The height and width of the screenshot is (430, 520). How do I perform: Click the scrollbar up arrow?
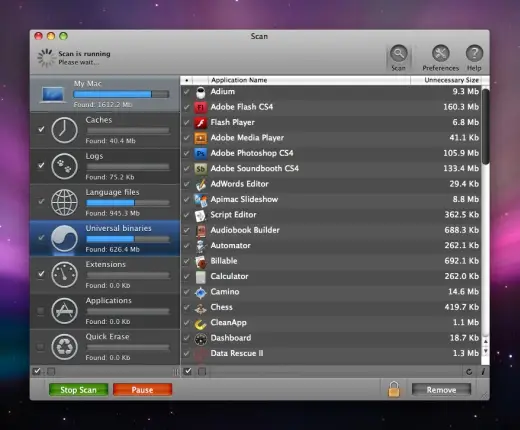click(x=485, y=342)
